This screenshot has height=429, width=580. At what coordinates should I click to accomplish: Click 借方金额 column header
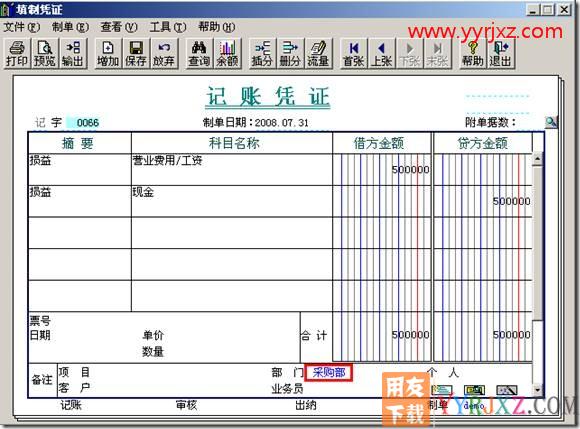382,143
